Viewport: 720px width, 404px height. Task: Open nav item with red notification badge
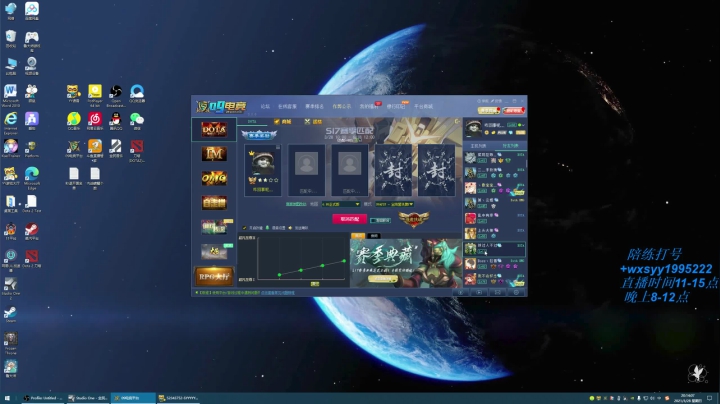tap(369, 107)
